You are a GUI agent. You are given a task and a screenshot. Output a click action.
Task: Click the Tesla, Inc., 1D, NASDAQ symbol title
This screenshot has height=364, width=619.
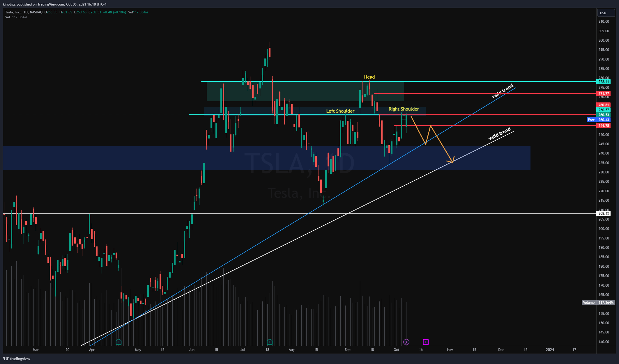point(24,12)
